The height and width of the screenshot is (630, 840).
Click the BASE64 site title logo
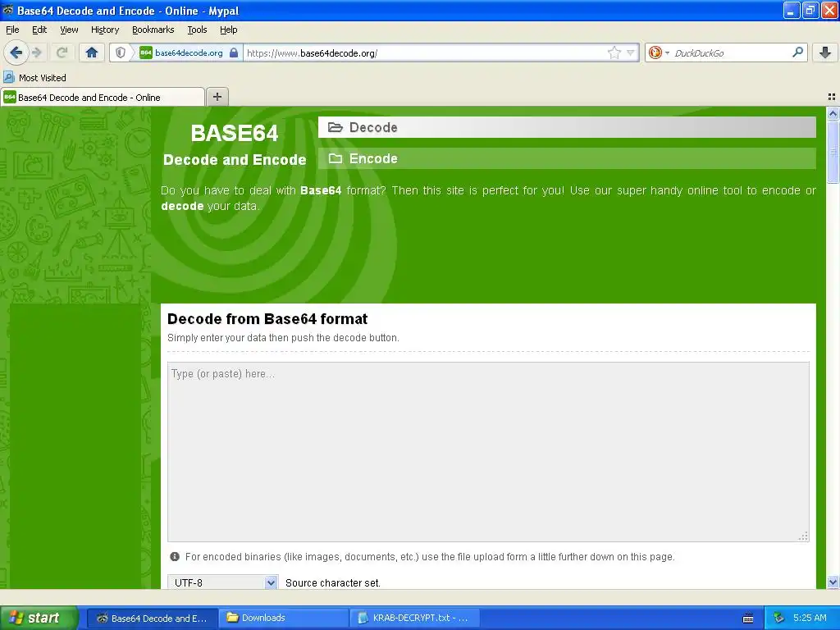[x=234, y=134]
